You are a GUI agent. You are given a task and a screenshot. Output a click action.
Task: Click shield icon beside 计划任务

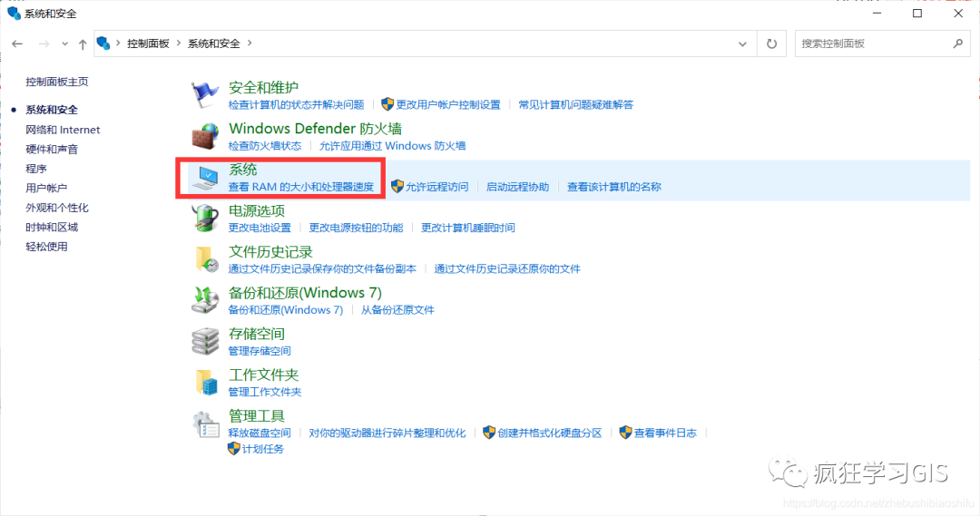tap(234, 449)
